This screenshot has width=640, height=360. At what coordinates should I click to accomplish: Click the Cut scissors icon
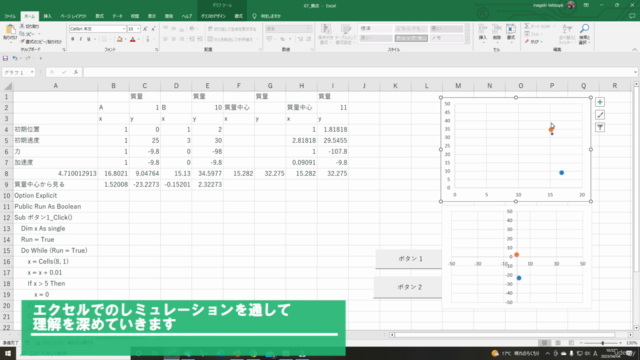22,26
